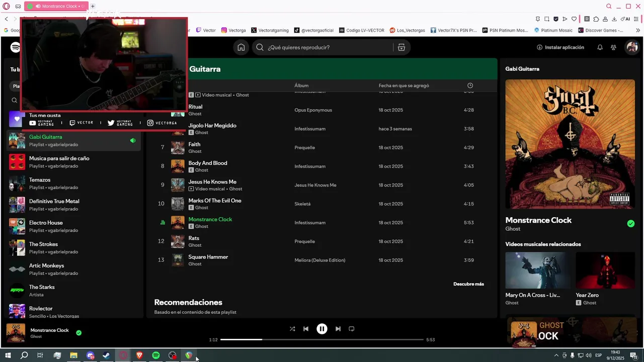The image size is (644, 362).
Task: Open Meliora (Deluxe Edition) album link
Action: point(320,260)
